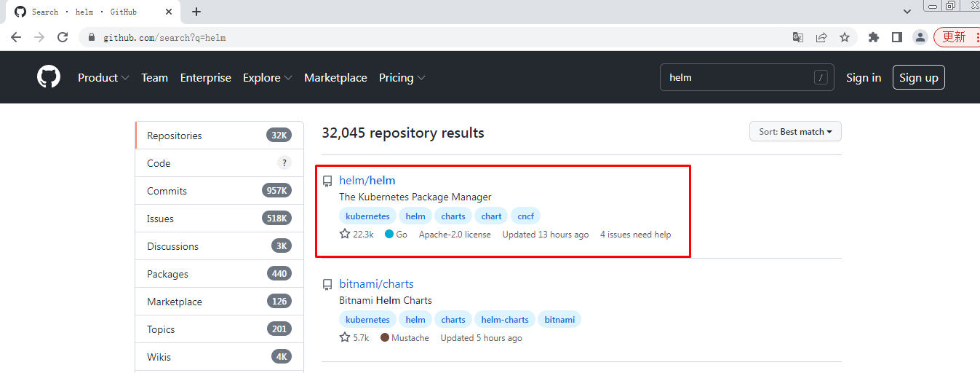980x373 pixels.
Task: Click 4 issues need help link
Action: pos(636,235)
